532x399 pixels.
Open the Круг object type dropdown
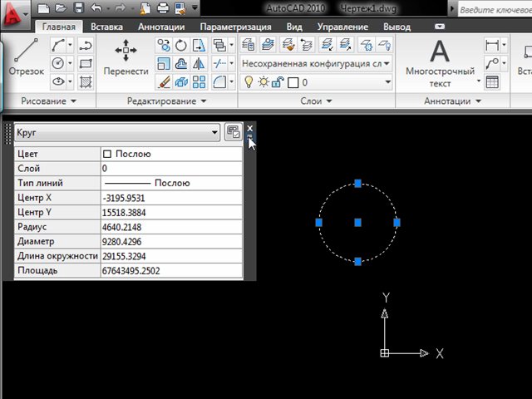pos(214,132)
